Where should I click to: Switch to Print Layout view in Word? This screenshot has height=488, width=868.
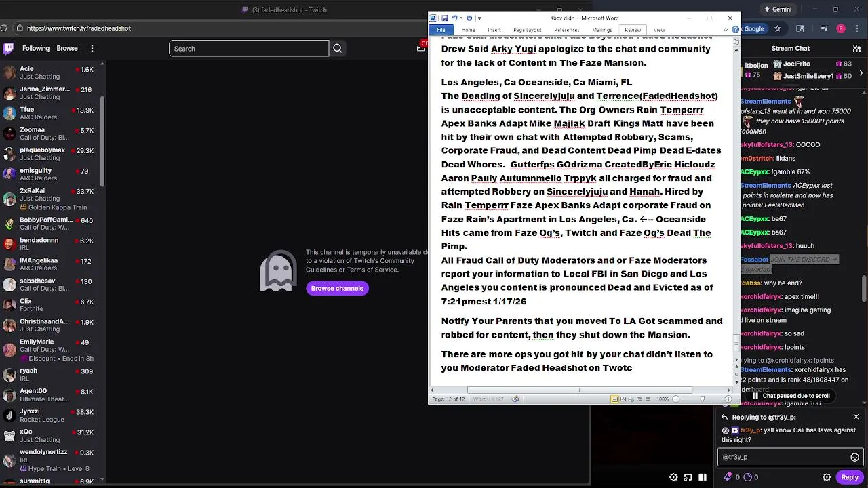point(614,399)
